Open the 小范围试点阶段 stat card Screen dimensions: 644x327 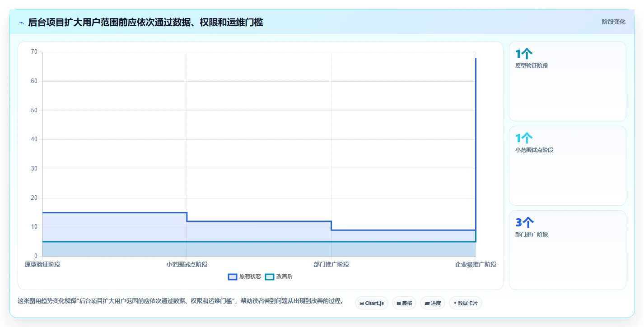[568, 166]
